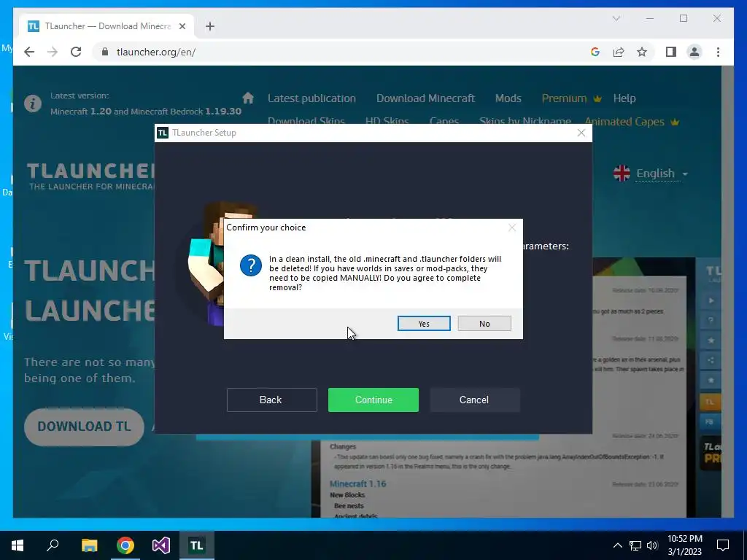Open Premium menu item
The width and height of the screenshot is (747, 560).
571,98
